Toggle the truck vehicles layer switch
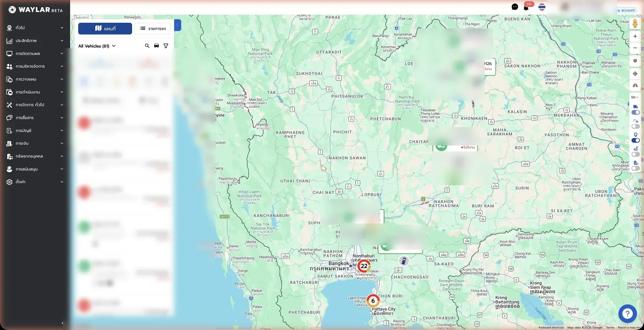Image resolution: width=644 pixels, height=330 pixels. coord(635,112)
